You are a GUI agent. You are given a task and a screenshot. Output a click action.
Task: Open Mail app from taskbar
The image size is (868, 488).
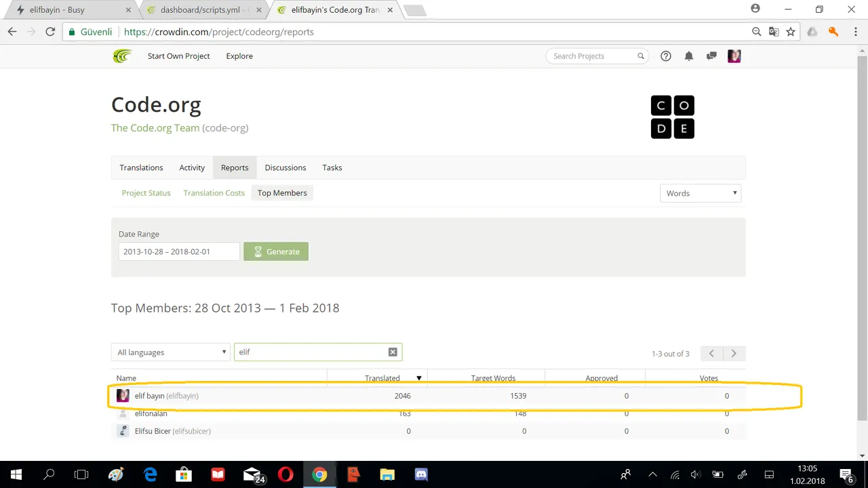[x=253, y=474]
